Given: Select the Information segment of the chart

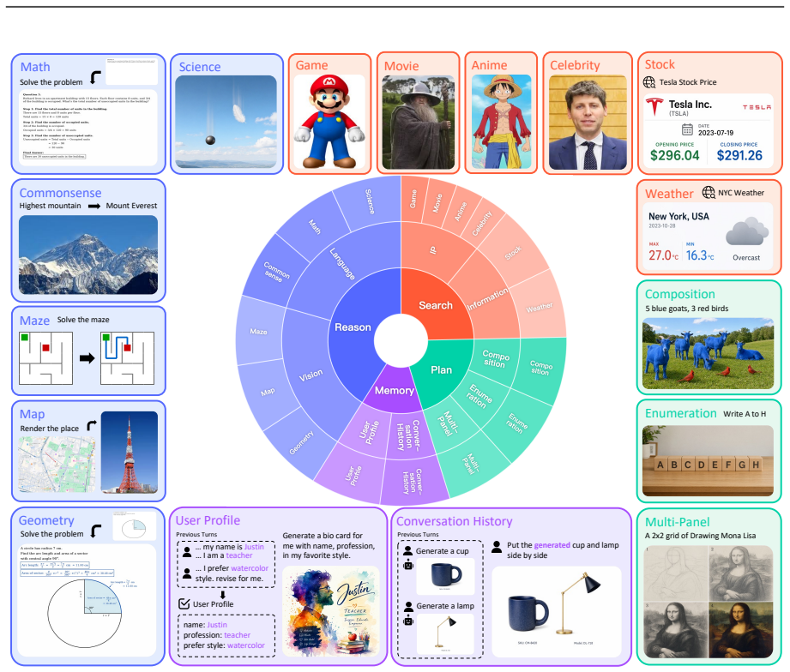Looking at the screenshot, I should pos(488,299).
